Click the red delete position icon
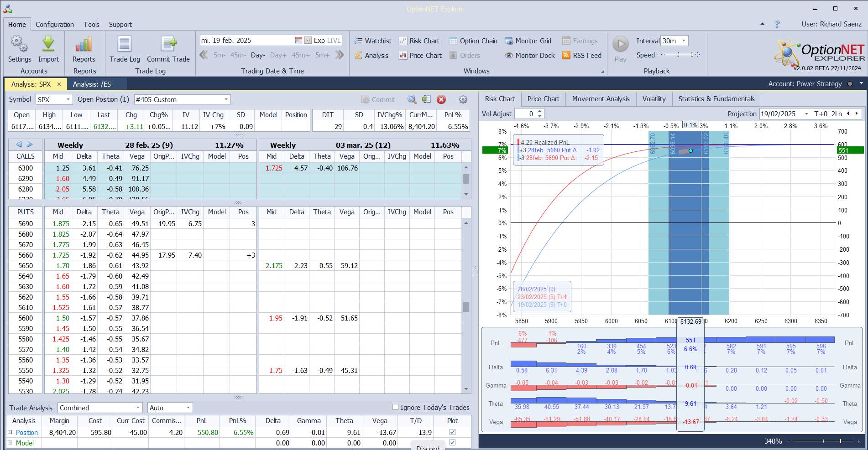Viewport: 868px width, 450px height. click(441, 99)
